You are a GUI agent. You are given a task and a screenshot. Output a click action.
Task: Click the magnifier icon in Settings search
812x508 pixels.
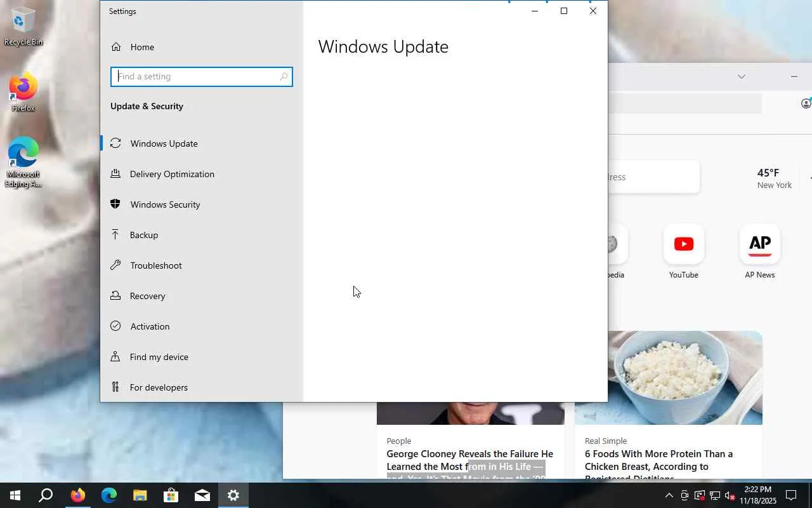284,77
